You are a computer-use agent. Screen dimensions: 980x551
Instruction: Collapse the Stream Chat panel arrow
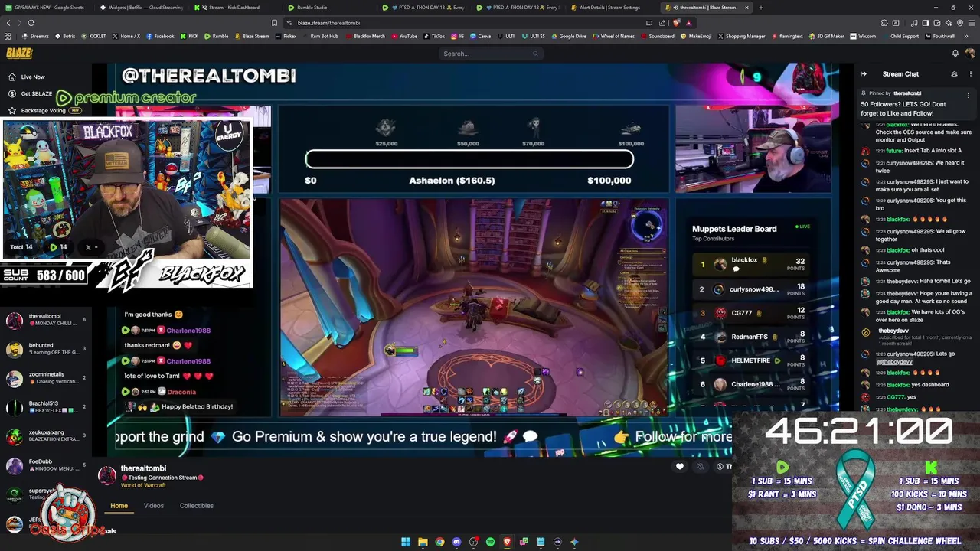pyautogui.click(x=864, y=74)
